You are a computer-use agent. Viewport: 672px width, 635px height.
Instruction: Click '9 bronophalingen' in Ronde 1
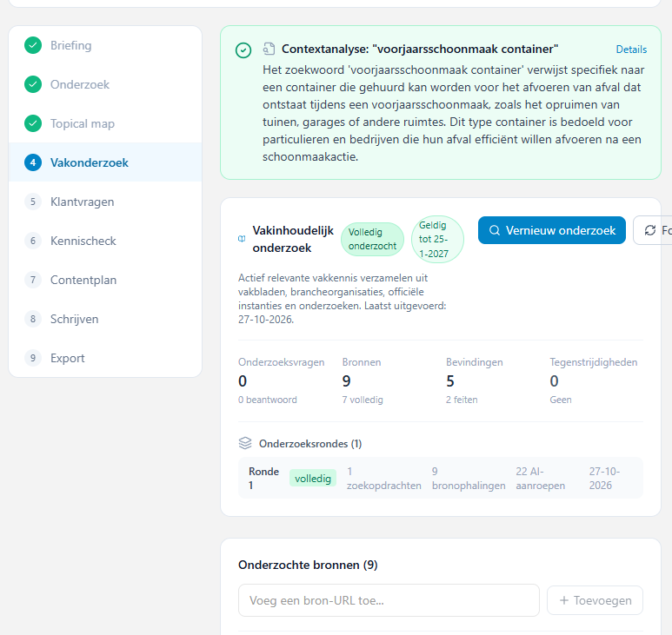pos(469,479)
